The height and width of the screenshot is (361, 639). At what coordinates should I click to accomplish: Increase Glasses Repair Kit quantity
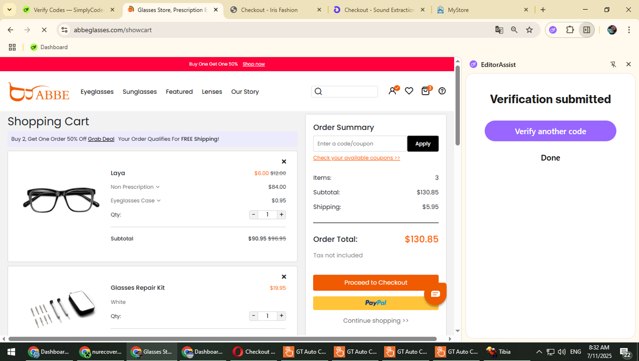coord(281,316)
